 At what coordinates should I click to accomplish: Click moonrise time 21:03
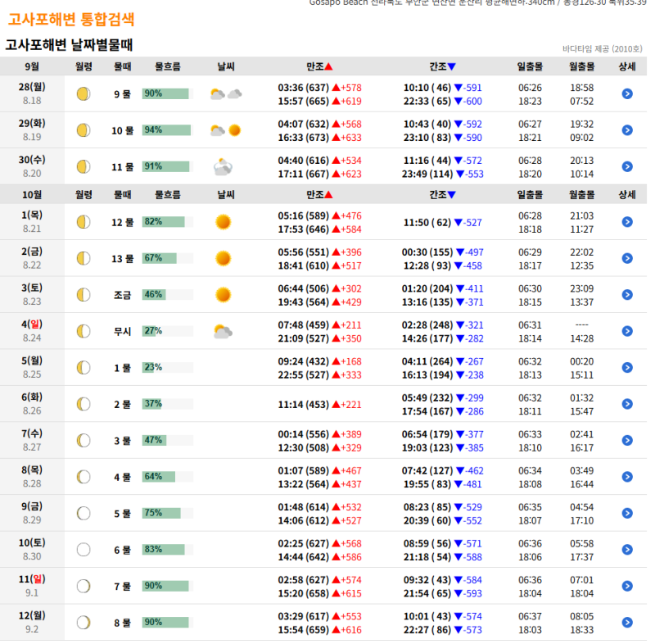(581, 215)
